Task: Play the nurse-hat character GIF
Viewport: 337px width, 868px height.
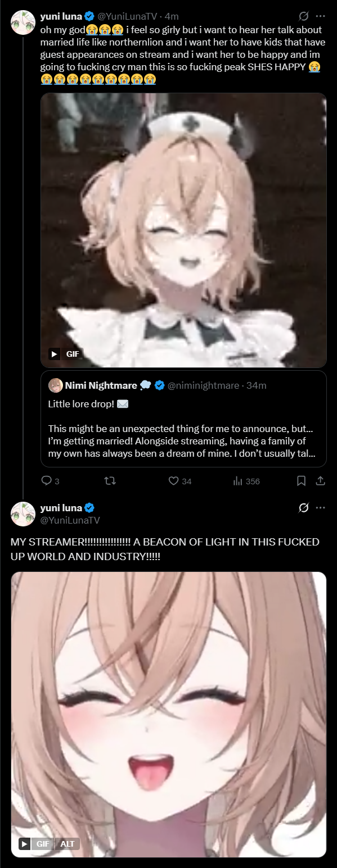Action: click(183, 230)
